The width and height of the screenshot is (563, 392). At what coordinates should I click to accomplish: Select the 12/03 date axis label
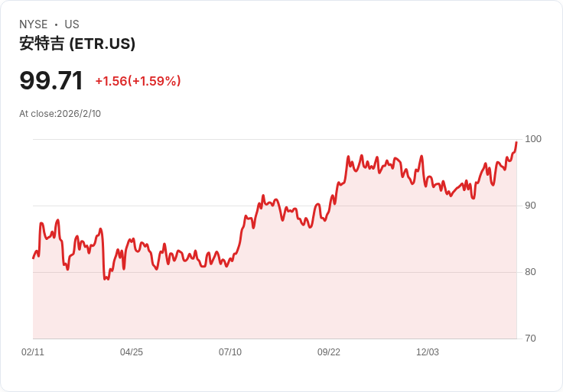(x=428, y=352)
